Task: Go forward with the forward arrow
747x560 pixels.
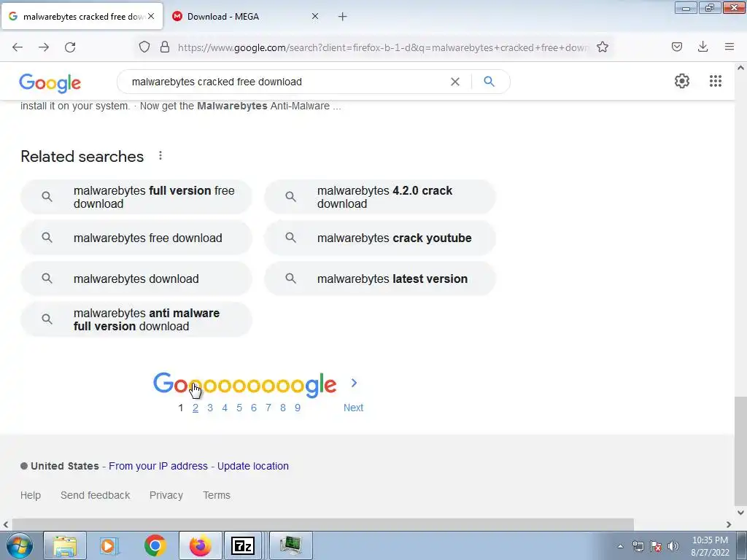Action: coord(44,47)
